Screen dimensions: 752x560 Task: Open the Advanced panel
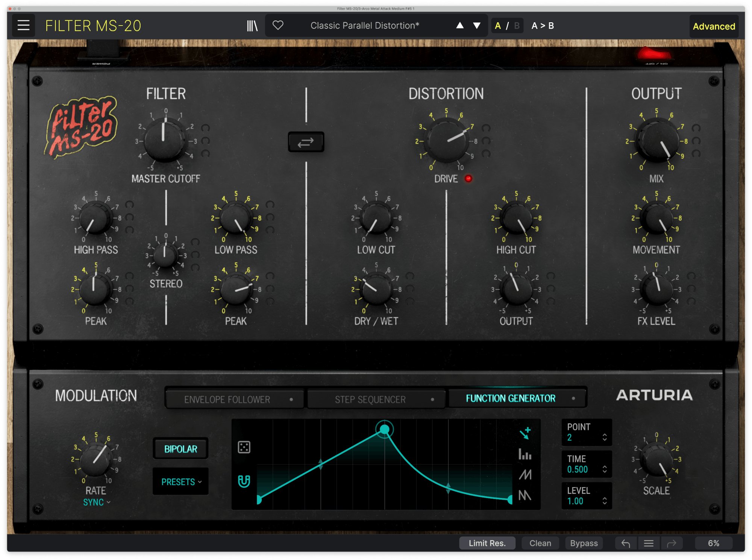click(x=714, y=26)
